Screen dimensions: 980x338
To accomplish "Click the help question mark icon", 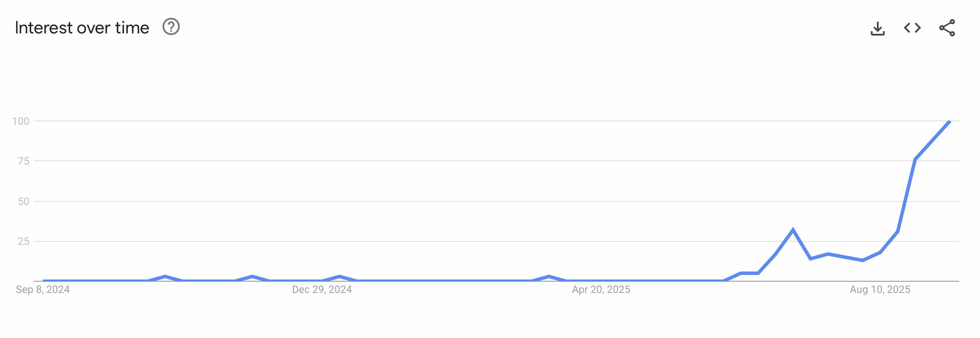I will pyautogui.click(x=171, y=27).
